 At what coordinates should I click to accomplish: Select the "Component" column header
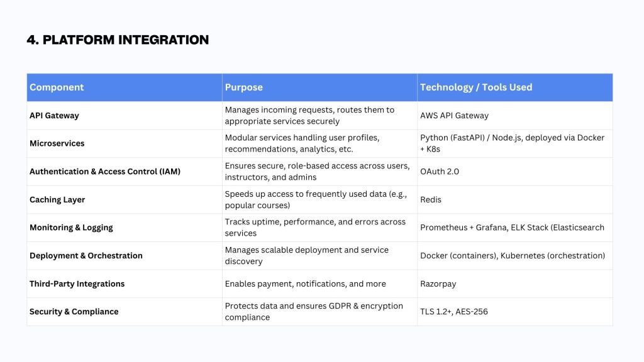click(x=57, y=87)
